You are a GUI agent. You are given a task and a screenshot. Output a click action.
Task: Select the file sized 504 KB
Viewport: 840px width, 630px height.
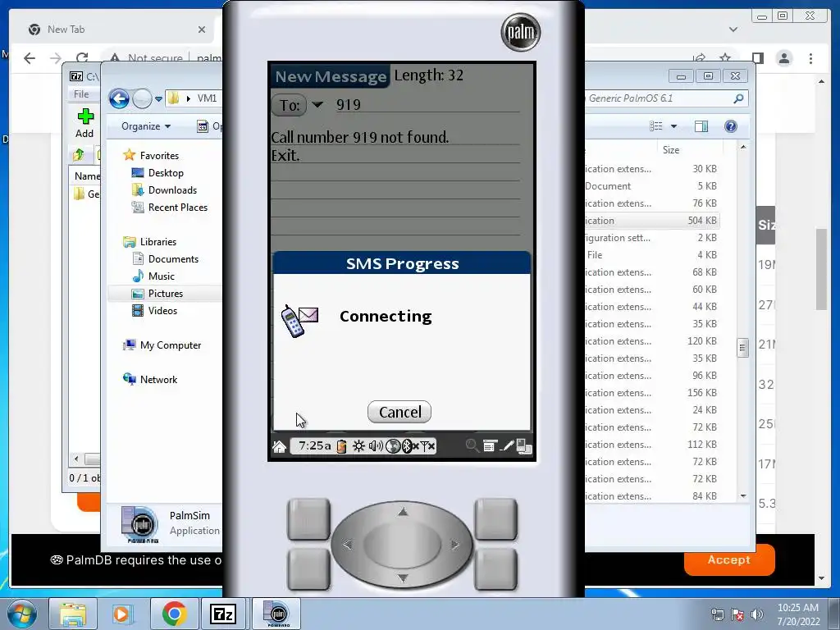(651, 221)
